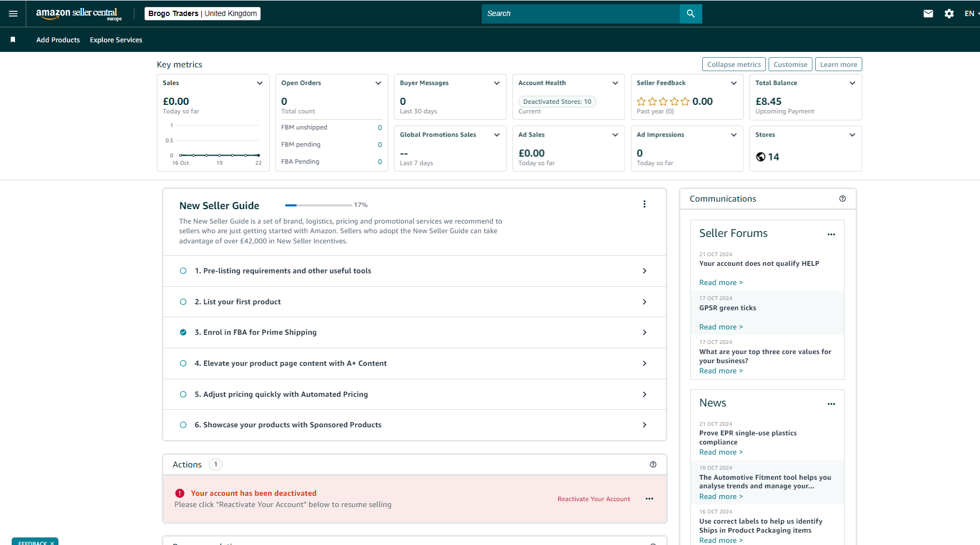Click the Customise button
980x545 pixels.
[790, 64]
